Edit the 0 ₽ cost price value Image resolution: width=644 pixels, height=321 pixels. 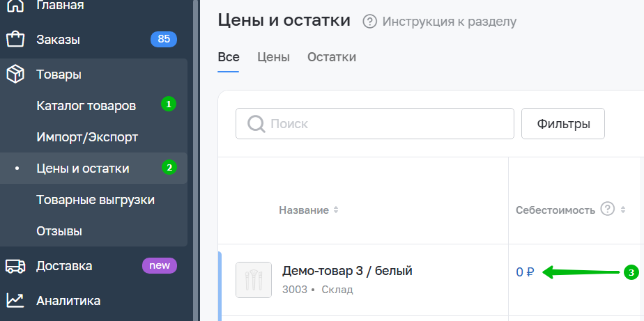(x=525, y=272)
